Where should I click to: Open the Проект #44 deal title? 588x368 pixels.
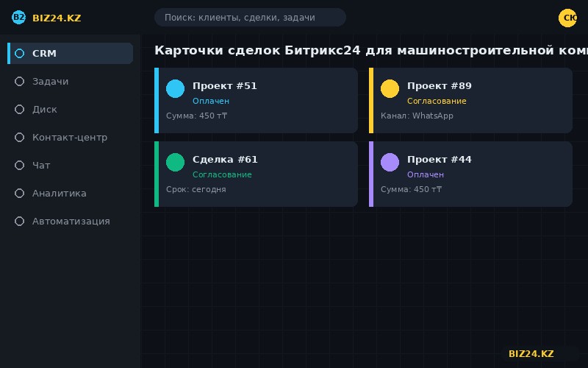click(439, 160)
